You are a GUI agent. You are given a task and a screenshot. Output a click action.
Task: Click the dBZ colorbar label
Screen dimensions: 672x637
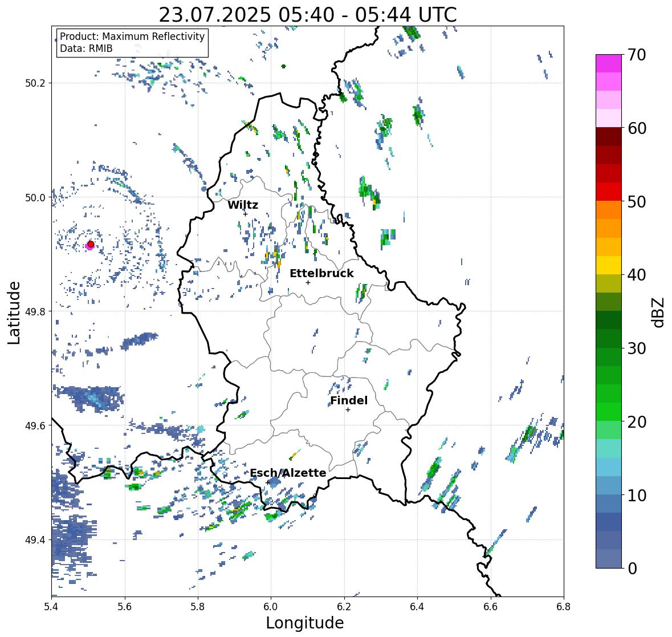coord(658,312)
